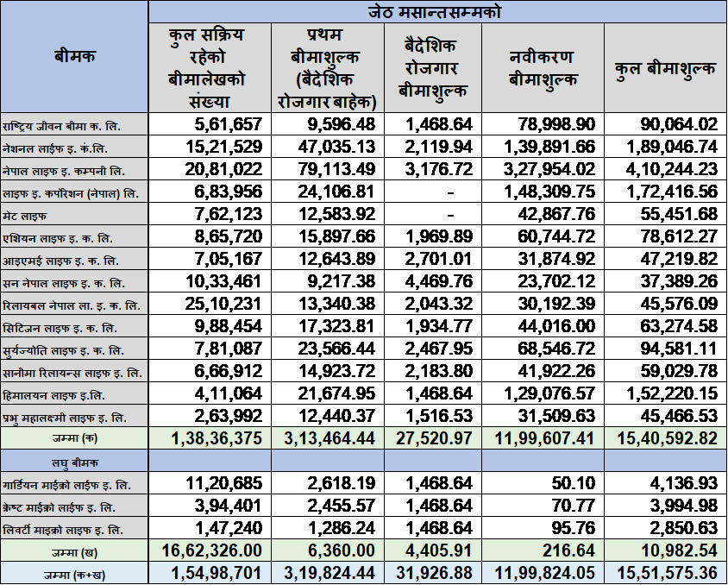Select cell value 1,89,046.74
The width and height of the screenshot is (728, 585).
[x=672, y=147]
